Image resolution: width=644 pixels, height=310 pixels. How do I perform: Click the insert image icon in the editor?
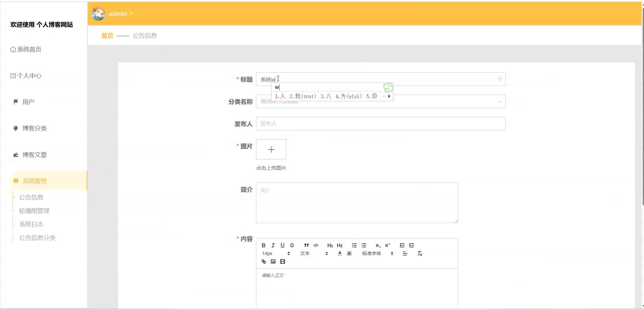(273, 261)
